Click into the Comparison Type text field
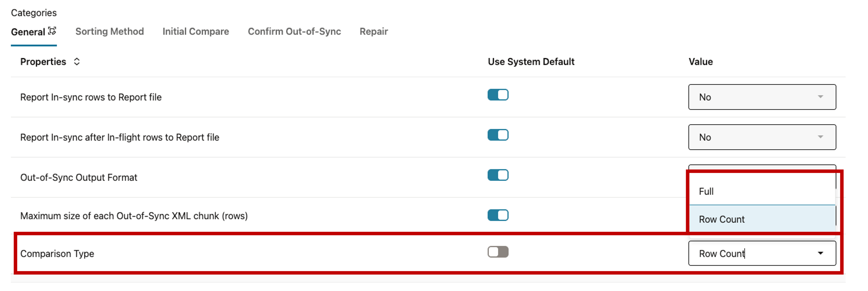 click(x=741, y=253)
